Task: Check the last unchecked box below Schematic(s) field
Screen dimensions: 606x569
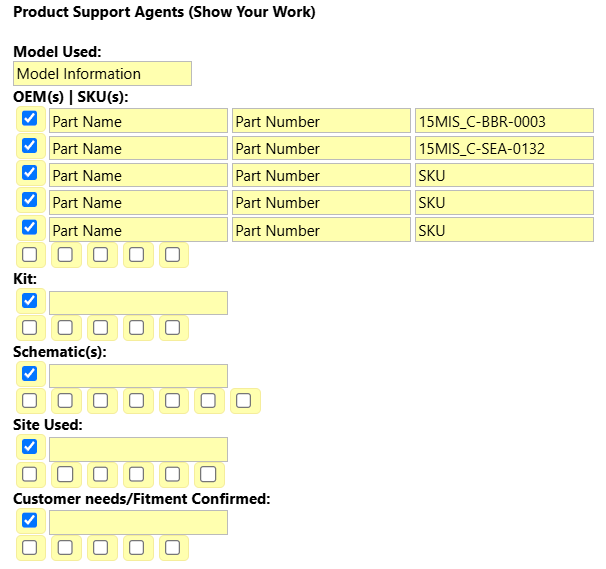Action: tap(243, 400)
